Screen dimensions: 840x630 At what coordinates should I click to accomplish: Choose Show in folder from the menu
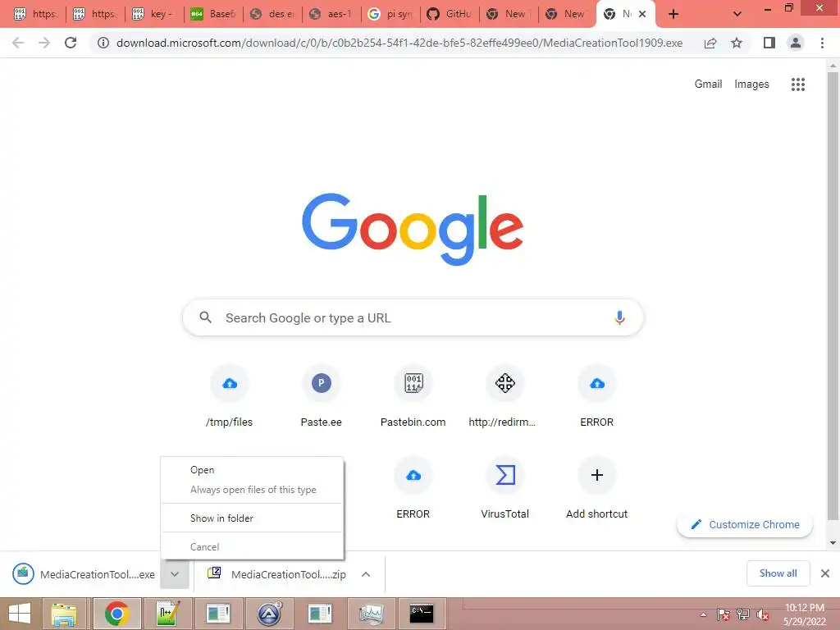point(252,518)
